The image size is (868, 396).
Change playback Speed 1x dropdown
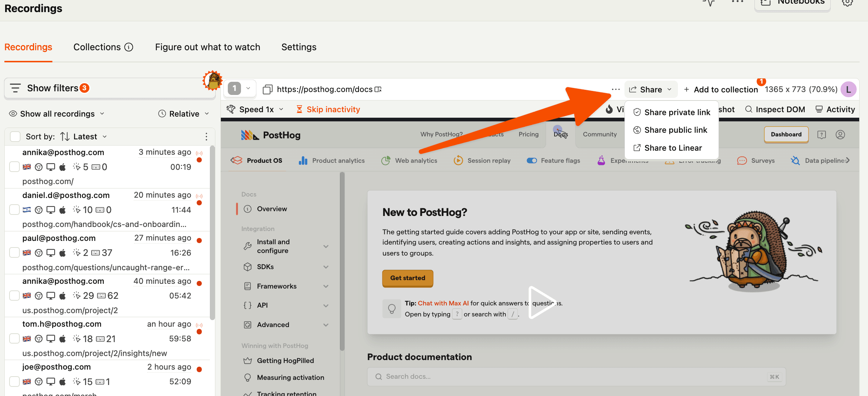coord(255,109)
